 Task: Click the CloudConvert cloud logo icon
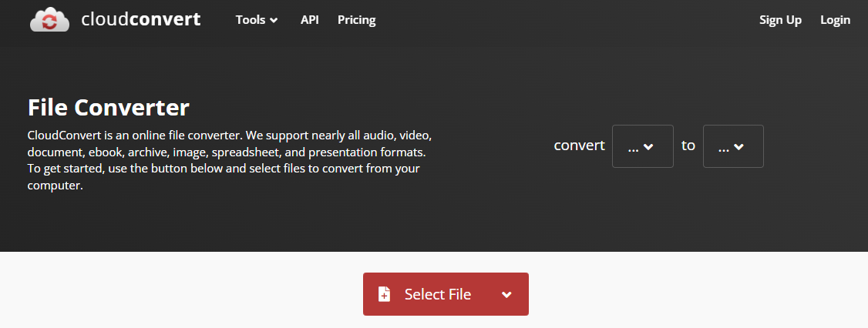pos(50,19)
